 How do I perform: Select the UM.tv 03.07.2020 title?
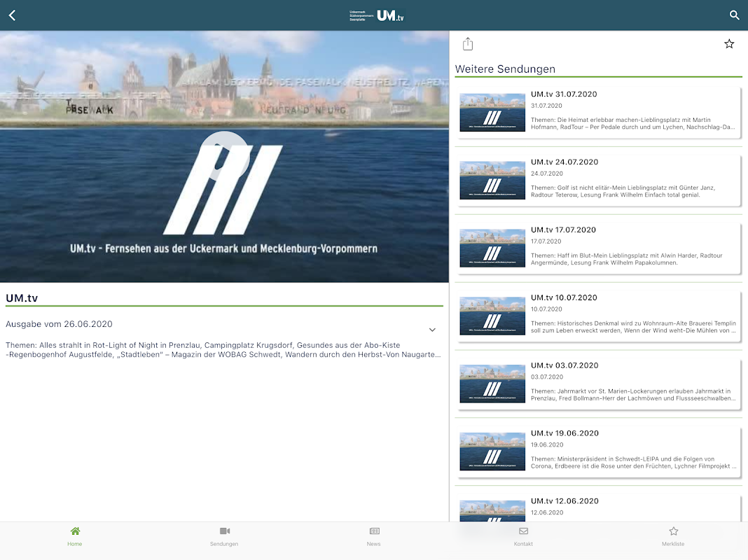pyautogui.click(x=565, y=365)
